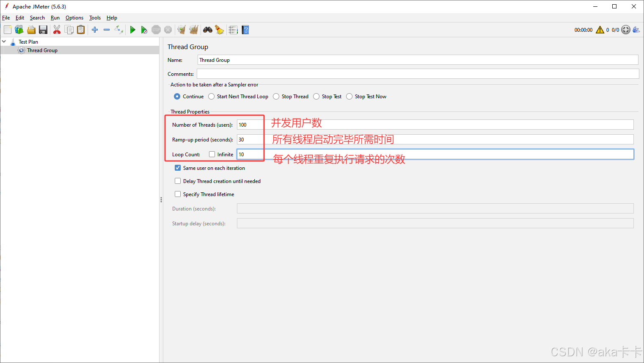644x363 pixels.
Task: Click the Thread Properties section label
Action: click(x=190, y=112)
